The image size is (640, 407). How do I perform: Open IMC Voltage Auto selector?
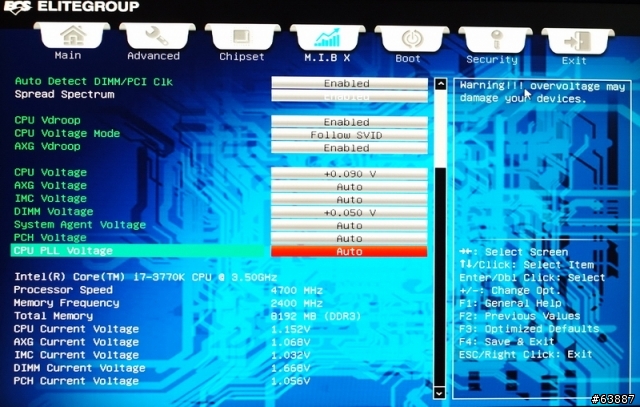coord(349,200)
